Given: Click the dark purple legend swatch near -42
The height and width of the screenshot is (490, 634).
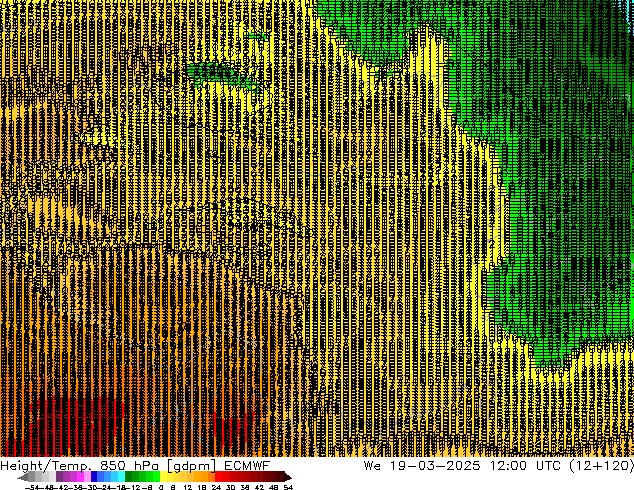Looking at the screenshot, I should click(x=59, y=477).
